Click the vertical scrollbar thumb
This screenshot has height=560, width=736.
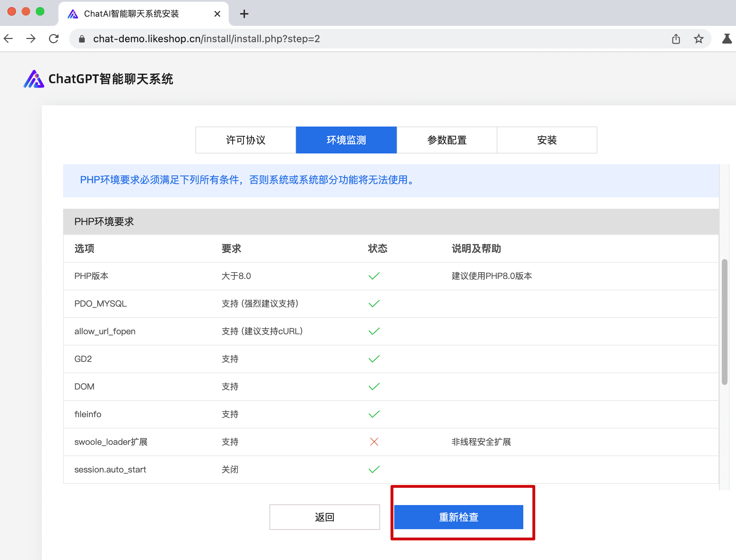tap(725, 322)
